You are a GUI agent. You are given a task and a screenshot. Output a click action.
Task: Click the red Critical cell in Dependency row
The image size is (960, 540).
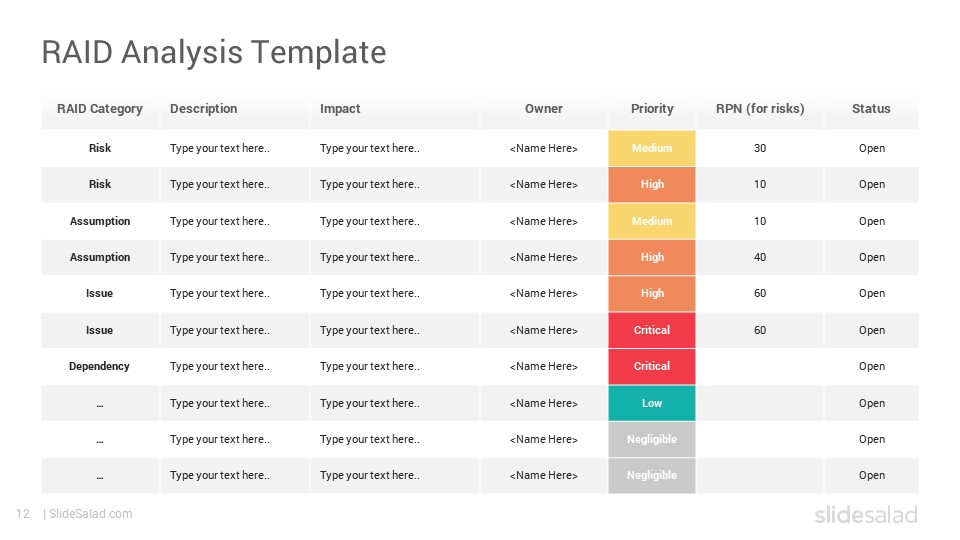[651, 366]
